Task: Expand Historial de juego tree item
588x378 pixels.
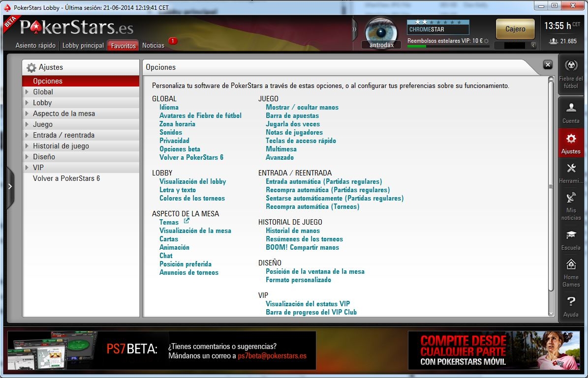Action: [27, 146]
